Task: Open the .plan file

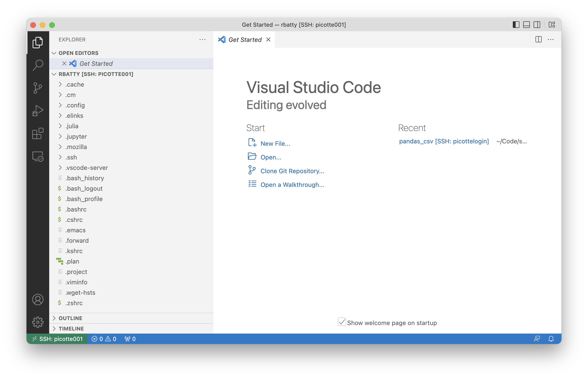Action: [131, 261]
